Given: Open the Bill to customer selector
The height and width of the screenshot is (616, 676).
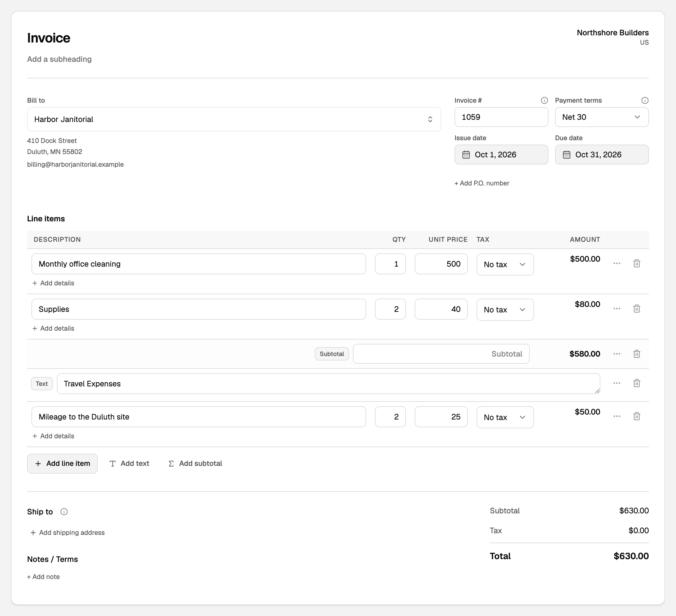Looking at the screenshot, I should point(234,119).
